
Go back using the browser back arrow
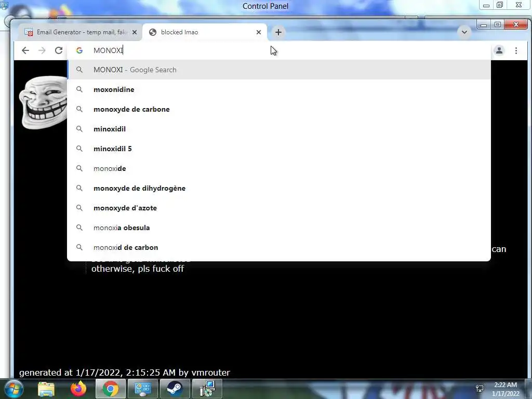(x=25, y=50)
